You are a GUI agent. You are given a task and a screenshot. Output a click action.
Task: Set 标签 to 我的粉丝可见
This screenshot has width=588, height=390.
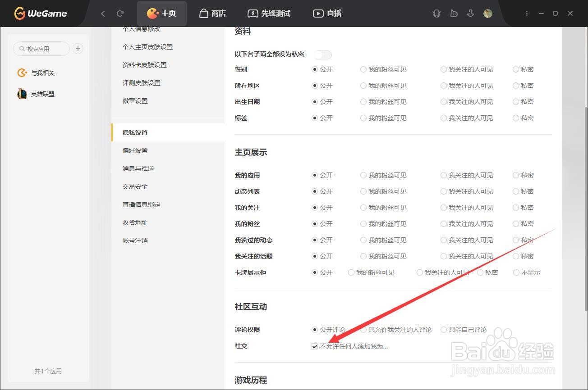(x=363, y=118)
